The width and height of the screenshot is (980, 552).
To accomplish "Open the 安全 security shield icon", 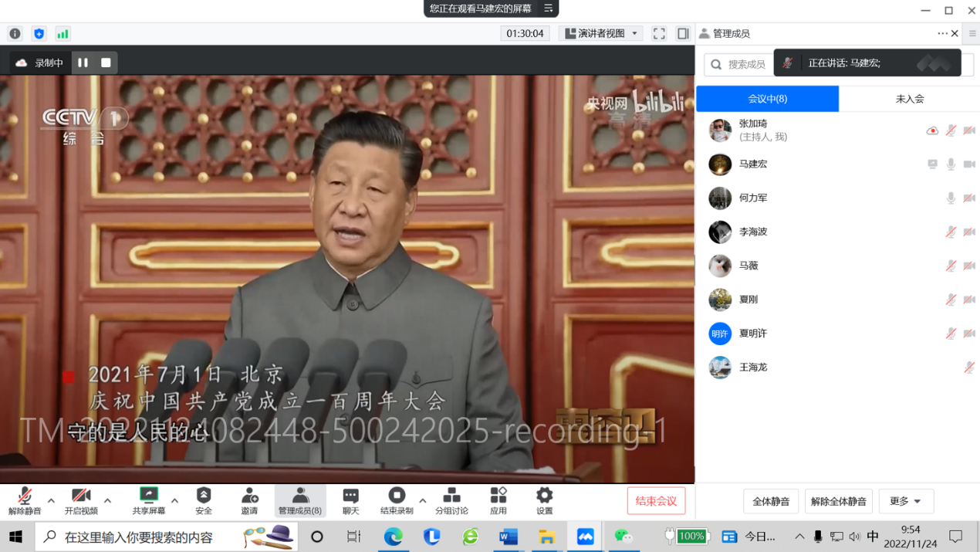I will (x=204, y=500).
